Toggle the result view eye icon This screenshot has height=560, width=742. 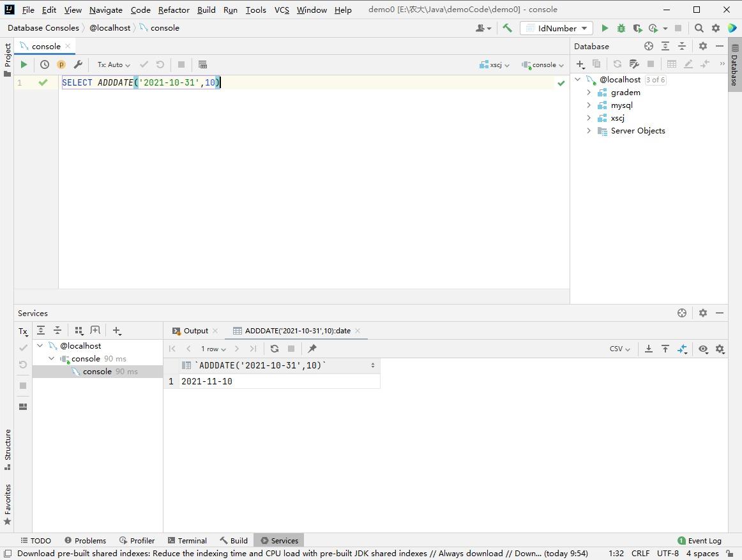[x=703, y=349]
